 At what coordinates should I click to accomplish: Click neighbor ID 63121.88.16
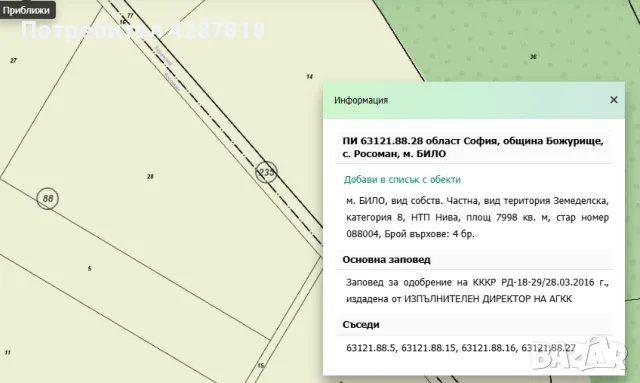coord(488,348)
